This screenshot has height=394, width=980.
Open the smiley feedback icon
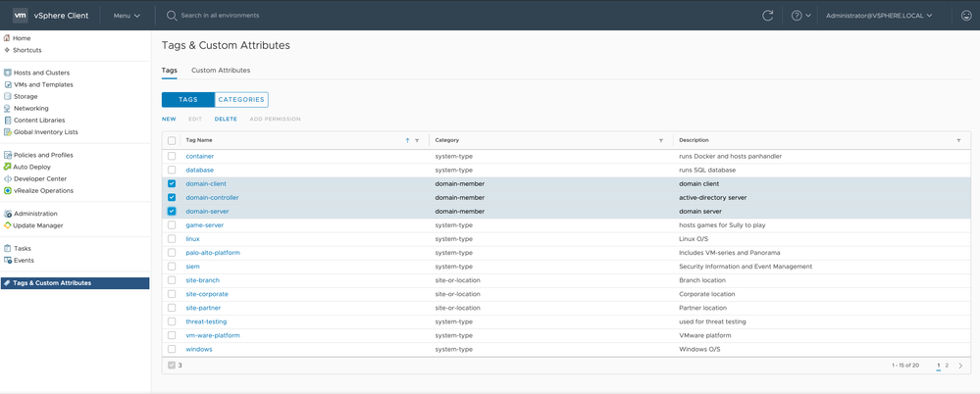pos(965,16)
